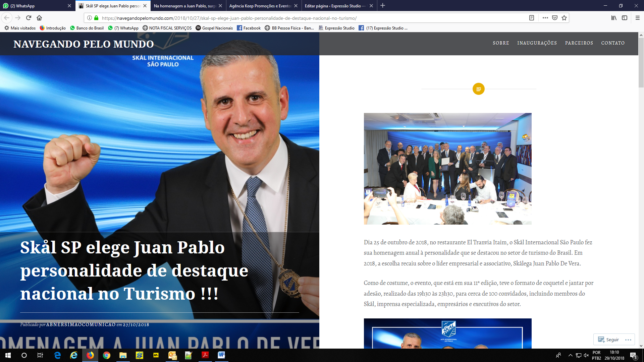Go back using the browser back arrow

coord(7,18)
